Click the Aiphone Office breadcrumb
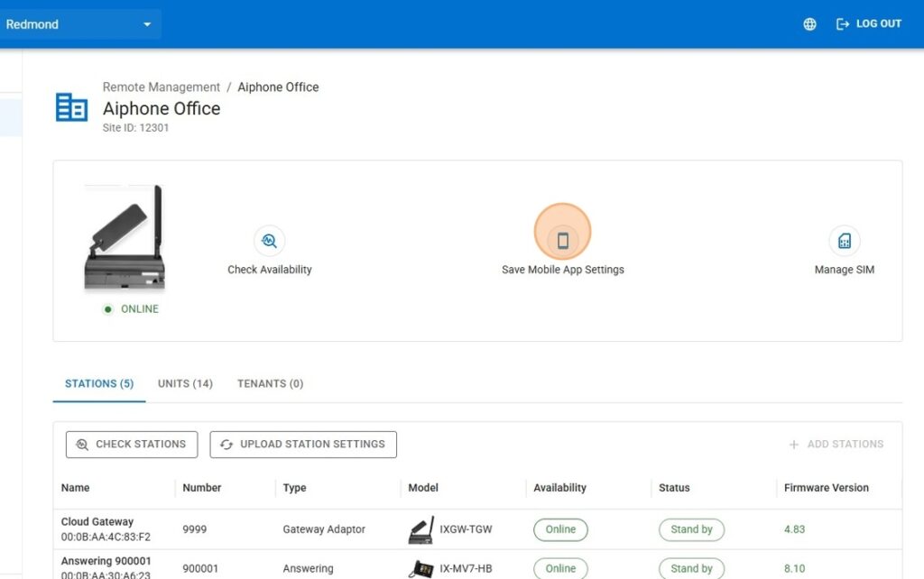The height and width of the screenshot is (579, 924). (278, 87)
